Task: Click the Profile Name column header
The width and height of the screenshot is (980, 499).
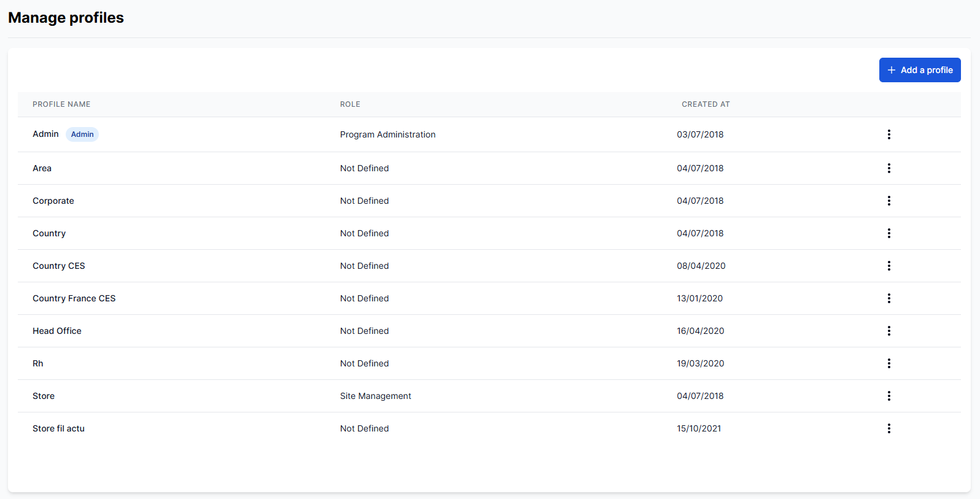Action: 61,104
